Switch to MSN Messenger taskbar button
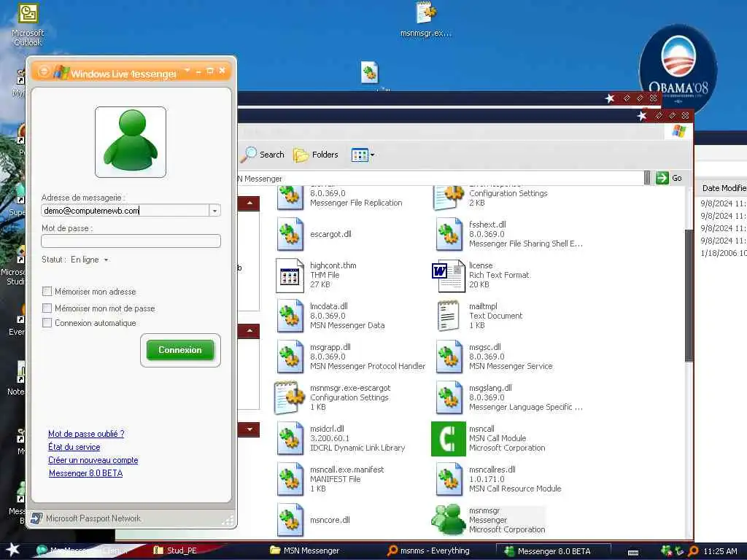This screenshot has width=747, height=560. (x=305, y=551)
